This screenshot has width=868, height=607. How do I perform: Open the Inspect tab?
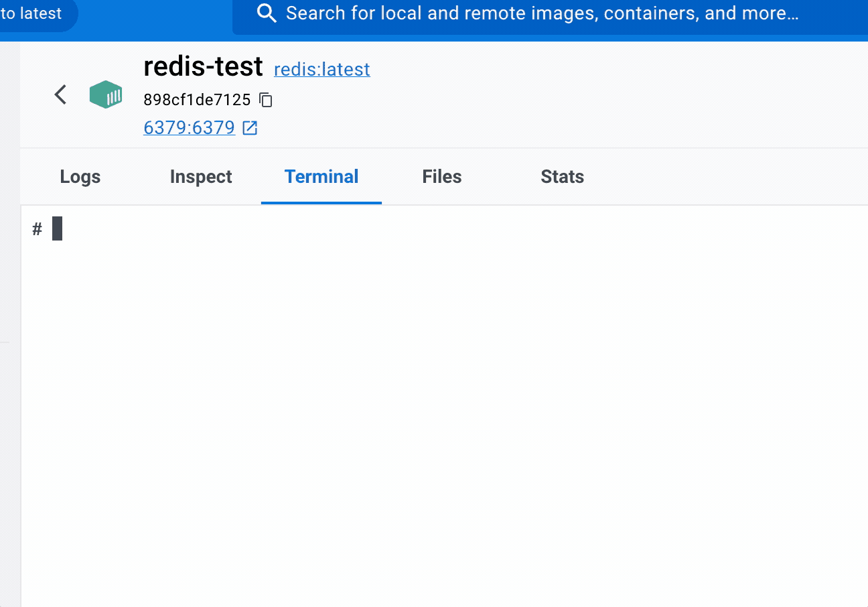tap(201, 177)
